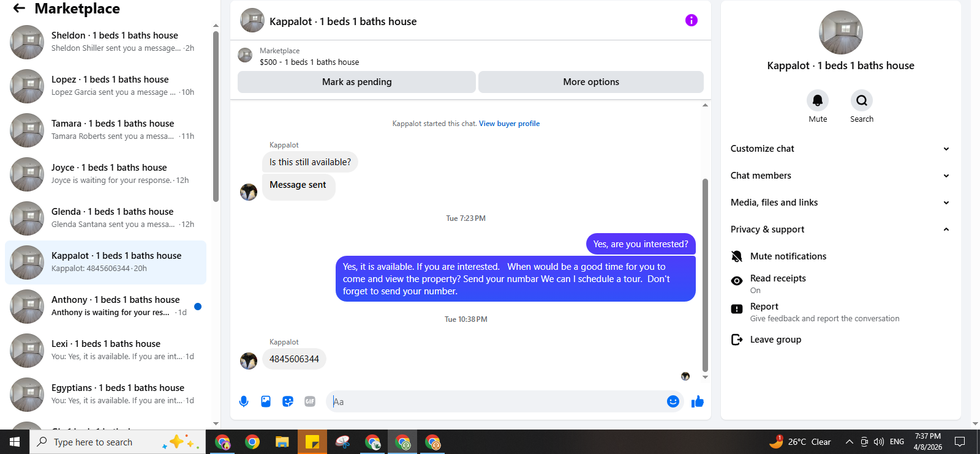The height and width of the screenshot is (454, 980).
Task: Open the emoji picker in message box
Action: [673, 401]
